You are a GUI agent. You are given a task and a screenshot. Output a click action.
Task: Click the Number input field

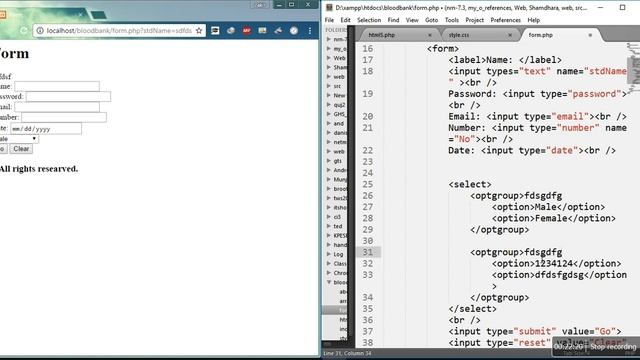[64, 117]
